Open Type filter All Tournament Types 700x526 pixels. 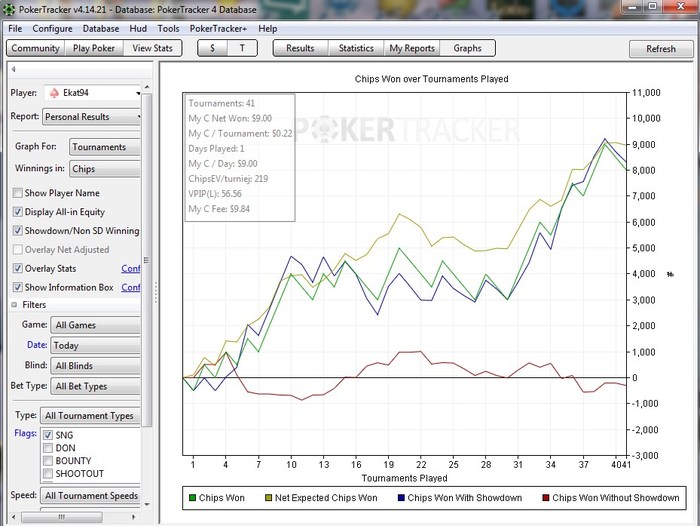(x=91, y=416)
